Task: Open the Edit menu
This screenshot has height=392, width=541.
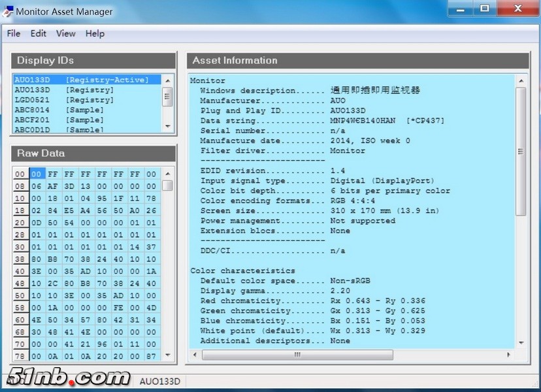Action: click(x=39, y=33)
